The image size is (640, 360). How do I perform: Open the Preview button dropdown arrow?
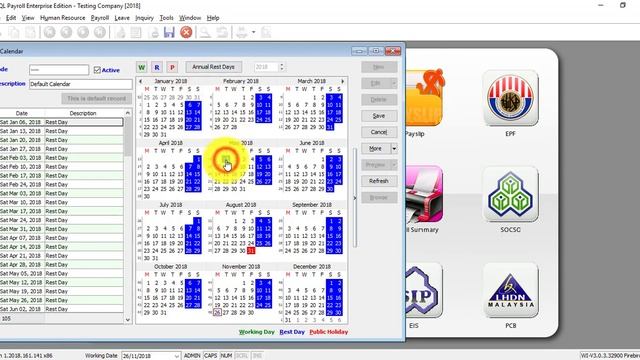[394, 165]
